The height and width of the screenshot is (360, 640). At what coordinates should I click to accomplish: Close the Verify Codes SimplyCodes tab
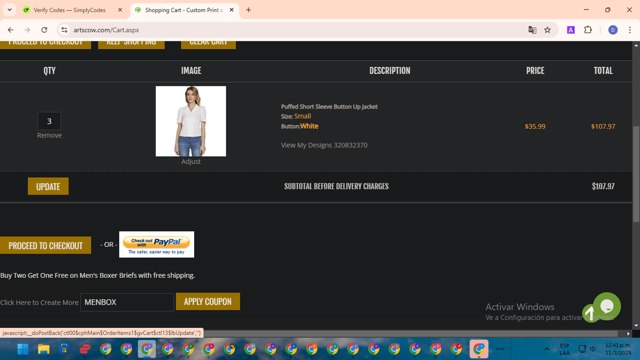120,10
